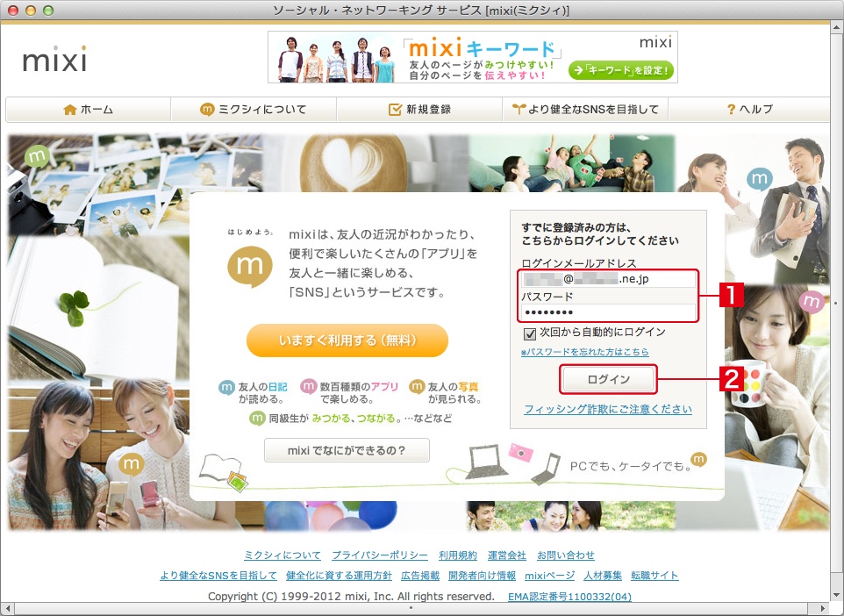Click the yellow minimize button in title bar
Image resolution: width=844 pixels, height=616 pixels.
[31, 11]
